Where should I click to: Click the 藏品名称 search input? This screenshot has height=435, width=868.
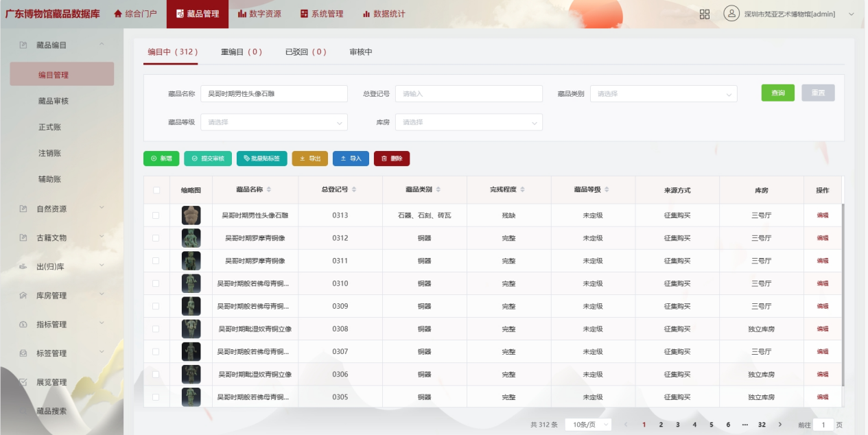[274, 93]
